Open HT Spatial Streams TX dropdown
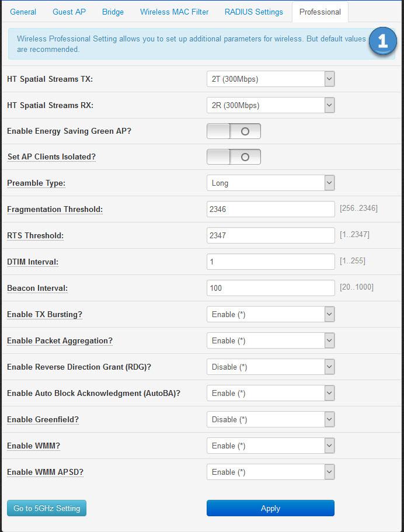 [271, 79]
